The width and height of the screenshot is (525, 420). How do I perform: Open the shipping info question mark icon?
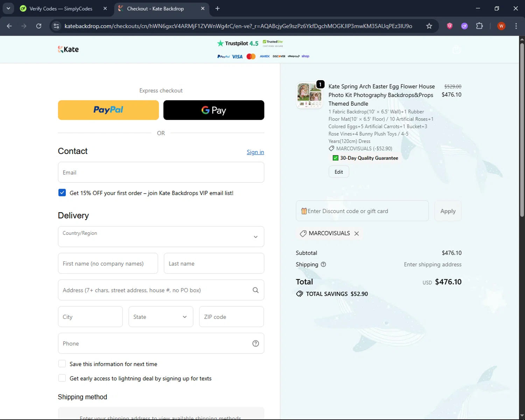click(x=323, y=265)
